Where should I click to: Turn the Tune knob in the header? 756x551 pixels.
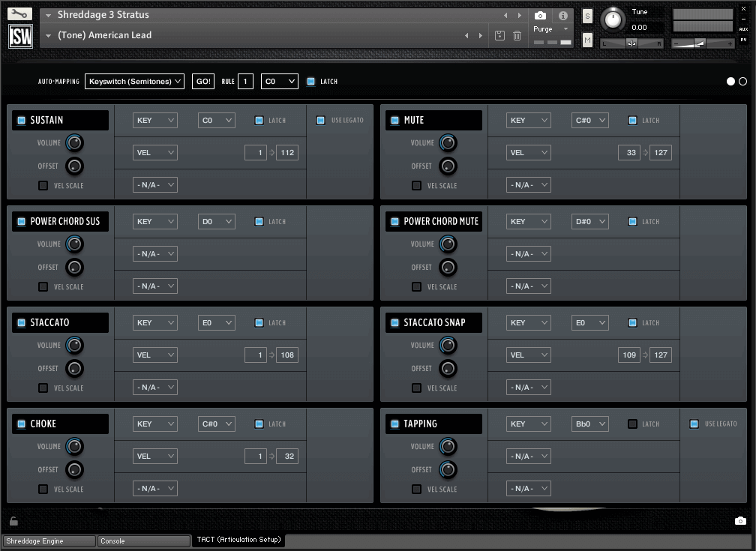click(613, 21)
